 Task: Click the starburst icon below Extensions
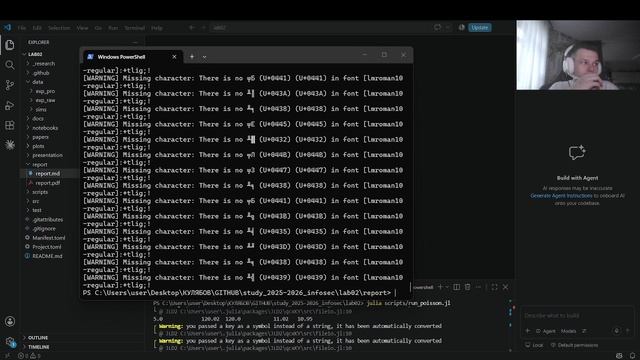(10, 144)
